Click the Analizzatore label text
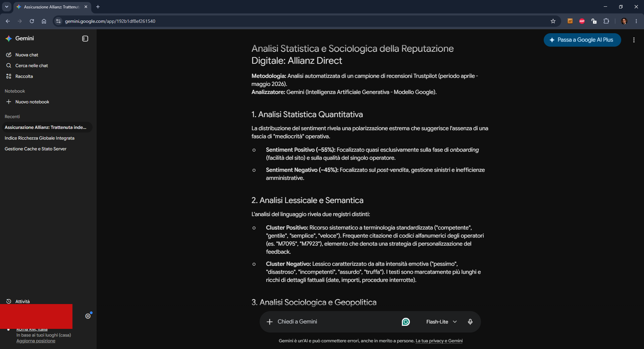Image resolution: width=644 pixels, height=349 pixels. (268, 92)
